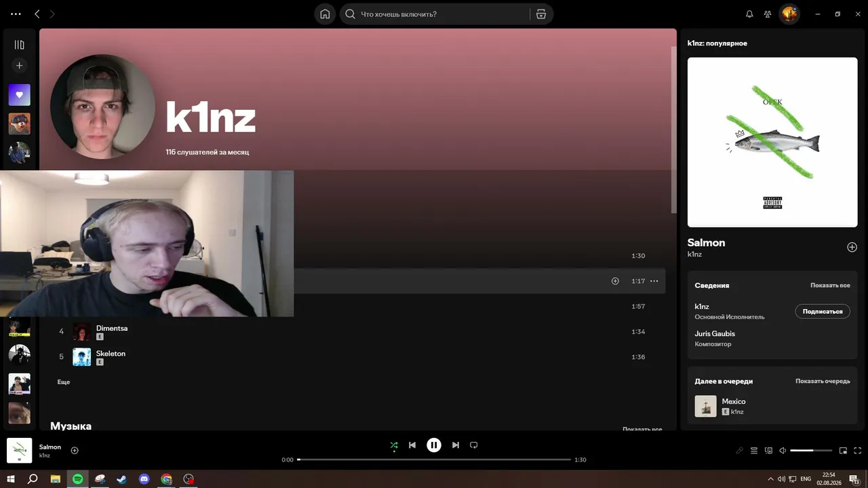Image resolution: width=868 pixels, height=488 pixels.
Task: Add Salmon to liked from the player bar
Action: (x=75, y=450)
